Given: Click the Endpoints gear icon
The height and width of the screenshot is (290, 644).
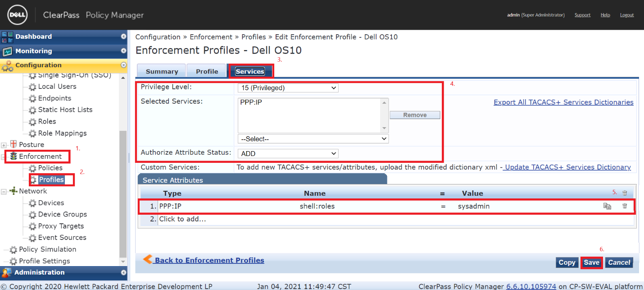Looking at the screenshot, I should pos(32,98).
